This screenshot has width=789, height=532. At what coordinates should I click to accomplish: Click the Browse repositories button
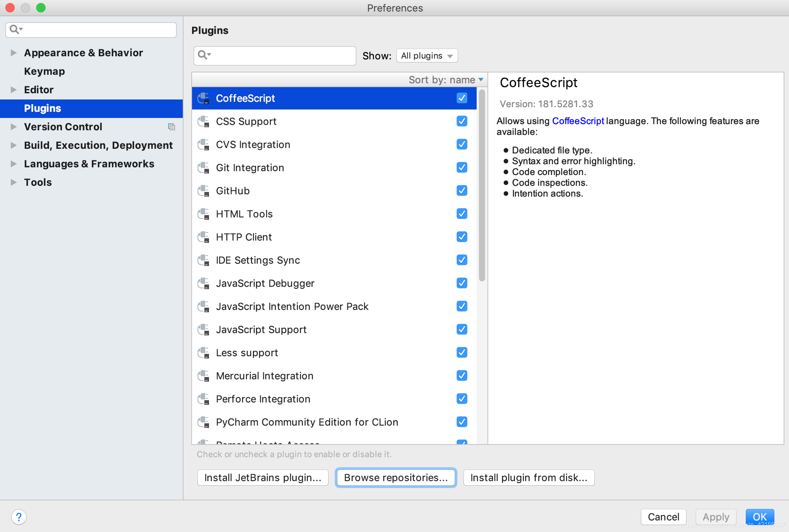pyautogui.click(x=396, y=478)
